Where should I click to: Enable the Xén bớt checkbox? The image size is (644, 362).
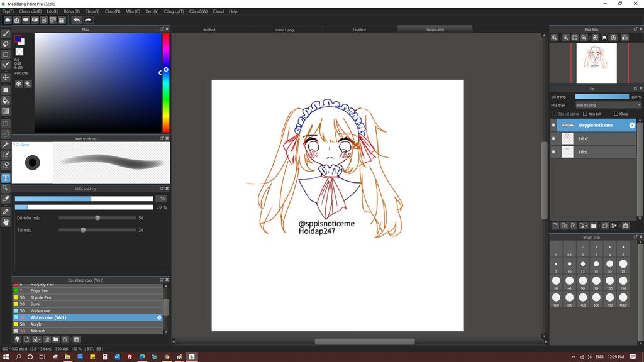[x=586, y=114]
